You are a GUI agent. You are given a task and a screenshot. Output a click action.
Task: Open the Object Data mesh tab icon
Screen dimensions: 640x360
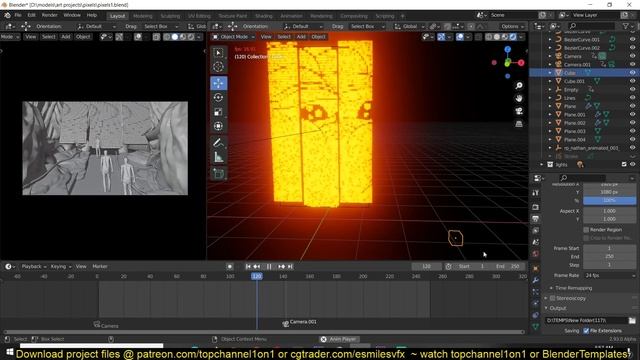pyautogui.click(x=536, y=327)
